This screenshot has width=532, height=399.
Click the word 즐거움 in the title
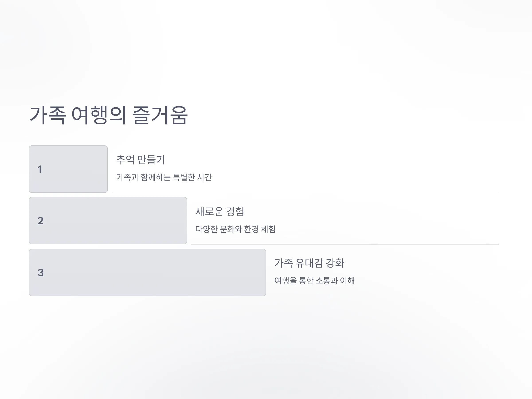160,115
